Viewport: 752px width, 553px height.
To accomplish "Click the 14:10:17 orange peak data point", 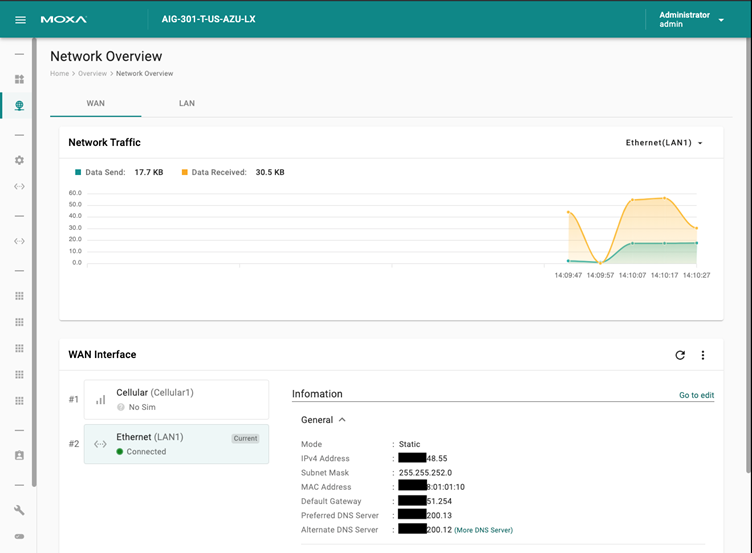I will [665, 198].
